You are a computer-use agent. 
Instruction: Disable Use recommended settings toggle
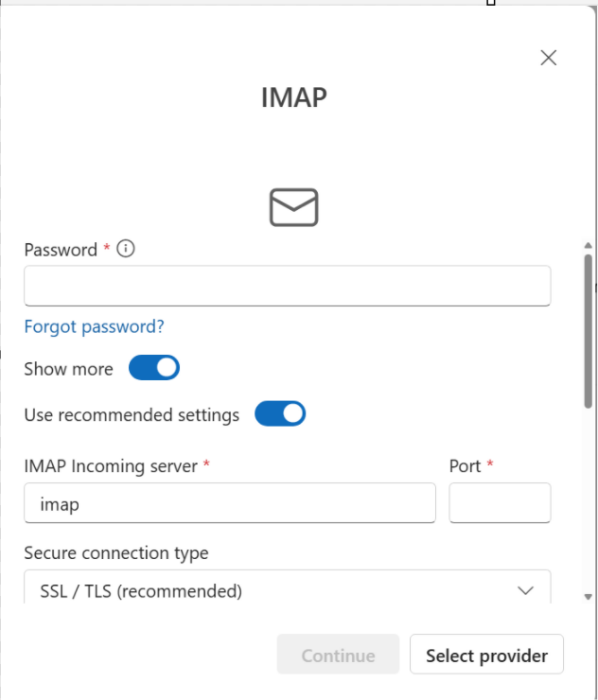(x=280, y=413)
